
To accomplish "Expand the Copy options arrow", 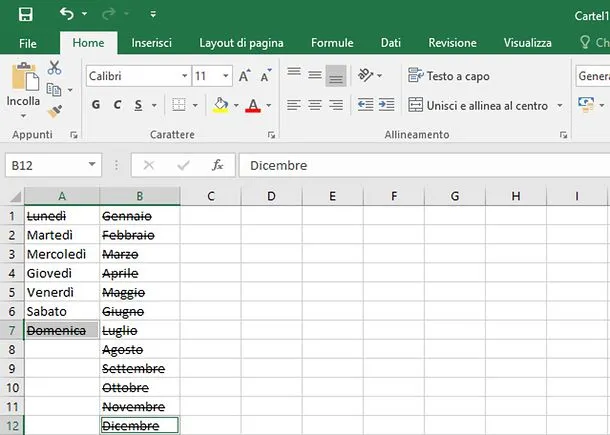I will click(x=70, y=90).
